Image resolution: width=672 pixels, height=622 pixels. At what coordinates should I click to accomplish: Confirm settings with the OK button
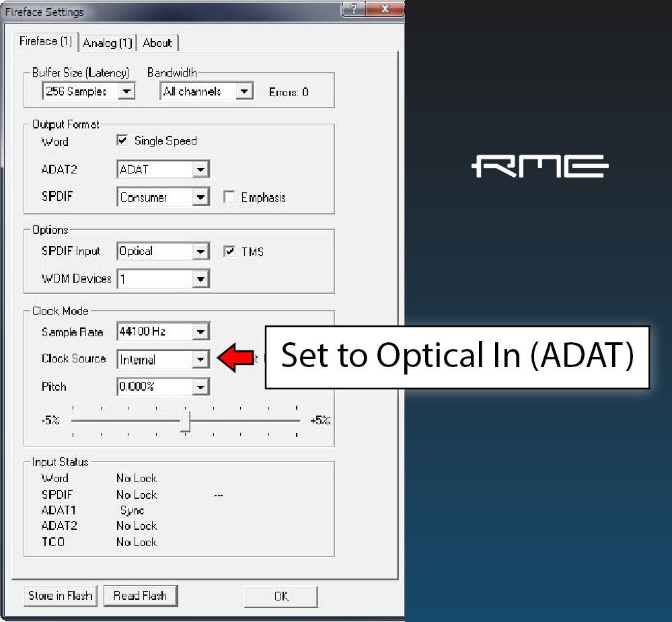pos(281,596)
